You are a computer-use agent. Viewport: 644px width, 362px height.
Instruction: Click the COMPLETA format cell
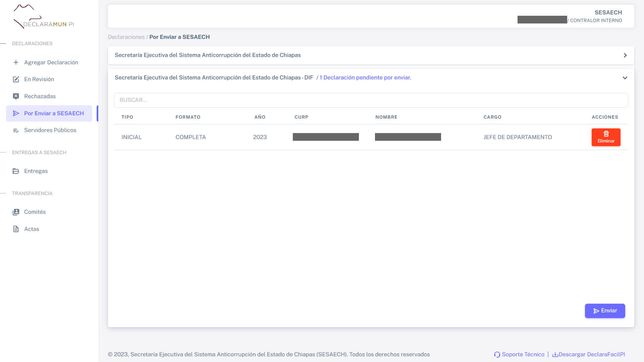(x=191, y=137)
